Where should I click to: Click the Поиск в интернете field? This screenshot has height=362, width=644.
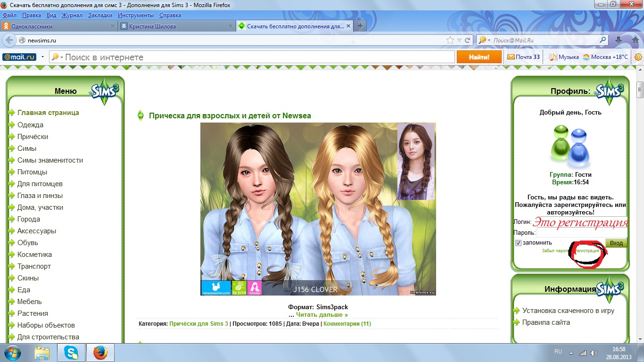click(x=252, y=58)
